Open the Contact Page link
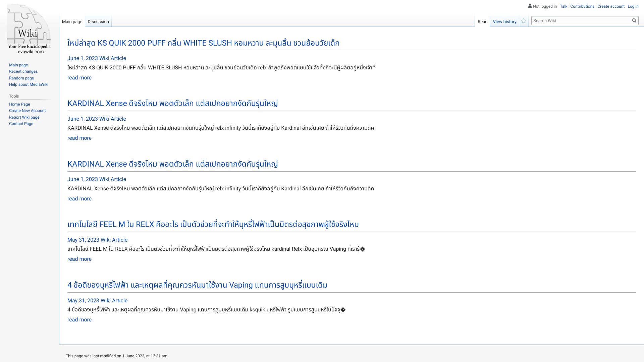644x362 pixels. [x=21, y=124]
